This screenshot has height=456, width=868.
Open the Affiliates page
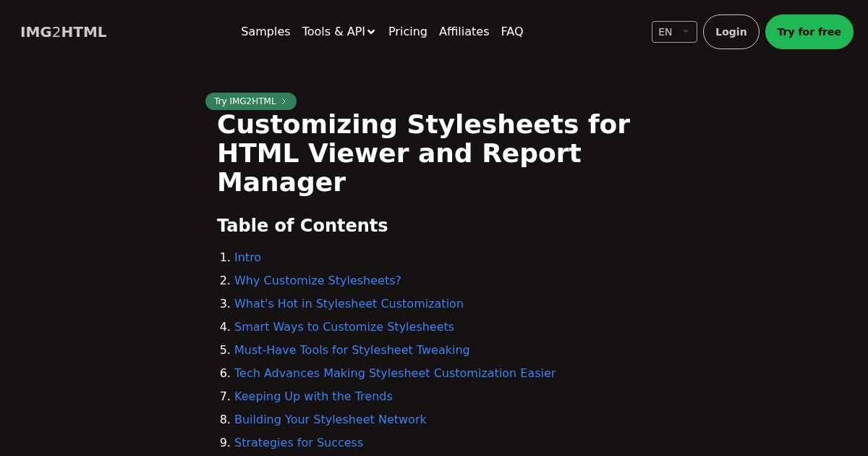[x=464, y=31]
